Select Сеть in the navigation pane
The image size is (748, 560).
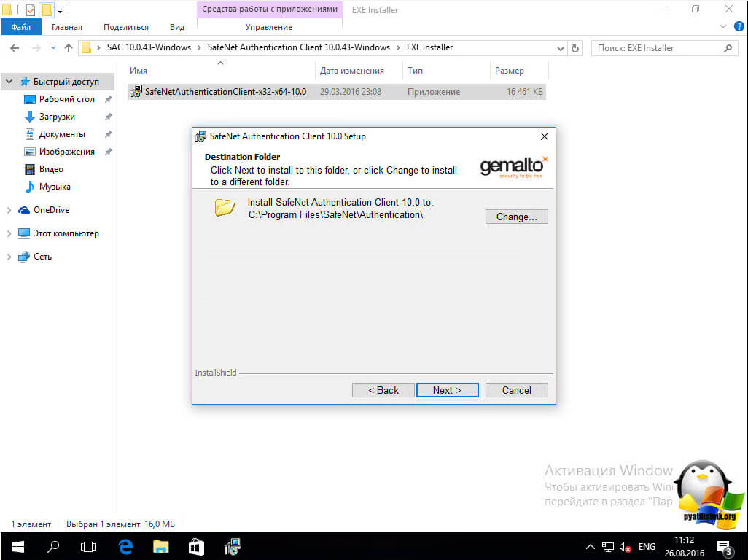[42, 257]
